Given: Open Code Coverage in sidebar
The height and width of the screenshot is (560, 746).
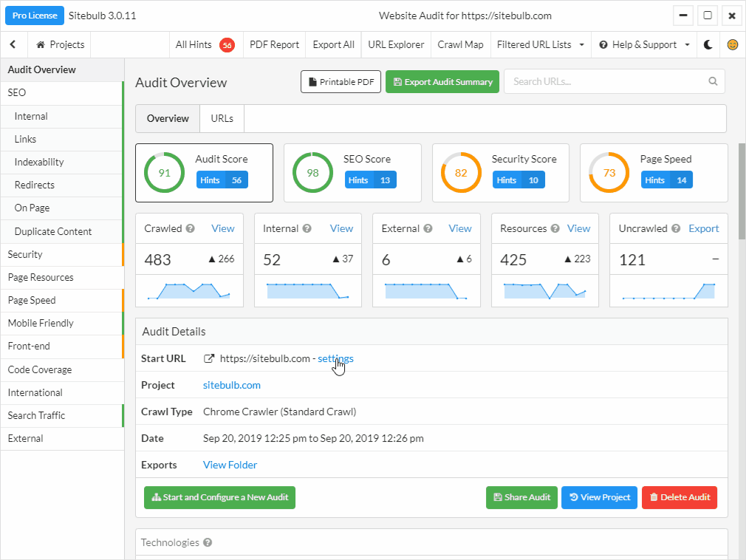Looking at the screenshot, I should [x=62, y=369].
